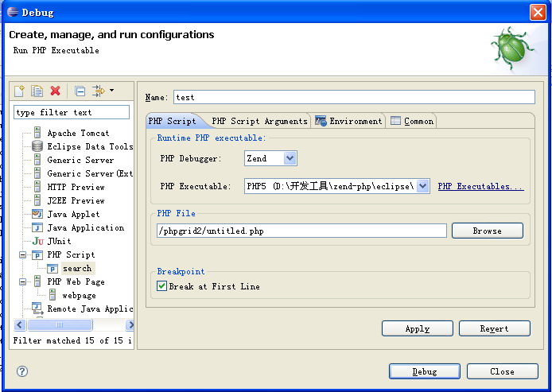Select HTTP Preview label
This screenshot has width=552, height=392.
[x=76, y=187]
